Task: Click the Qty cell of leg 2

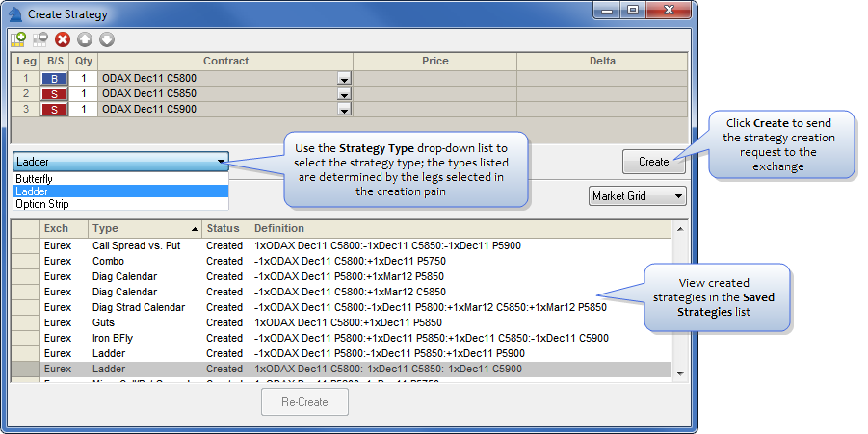Action: pos(84,94)
